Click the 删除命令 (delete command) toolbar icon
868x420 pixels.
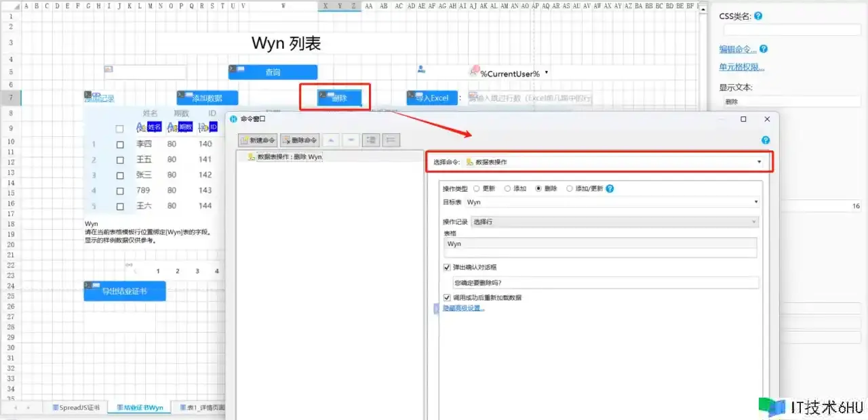point(299,140)
